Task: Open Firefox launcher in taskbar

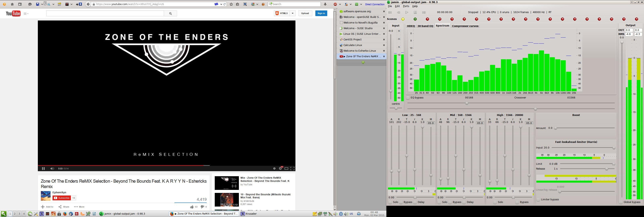Action: (x=65, y=214)
